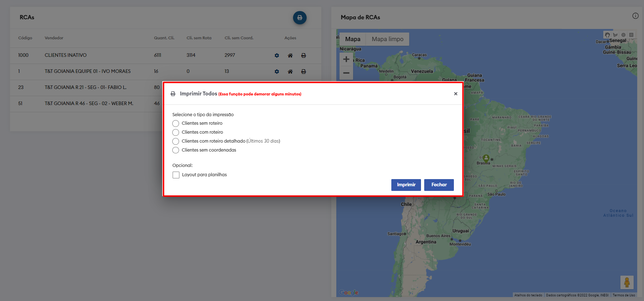644x301 pixels.
Task: Click home icon in IVO MORAES row
Action: tap(290, 71)
